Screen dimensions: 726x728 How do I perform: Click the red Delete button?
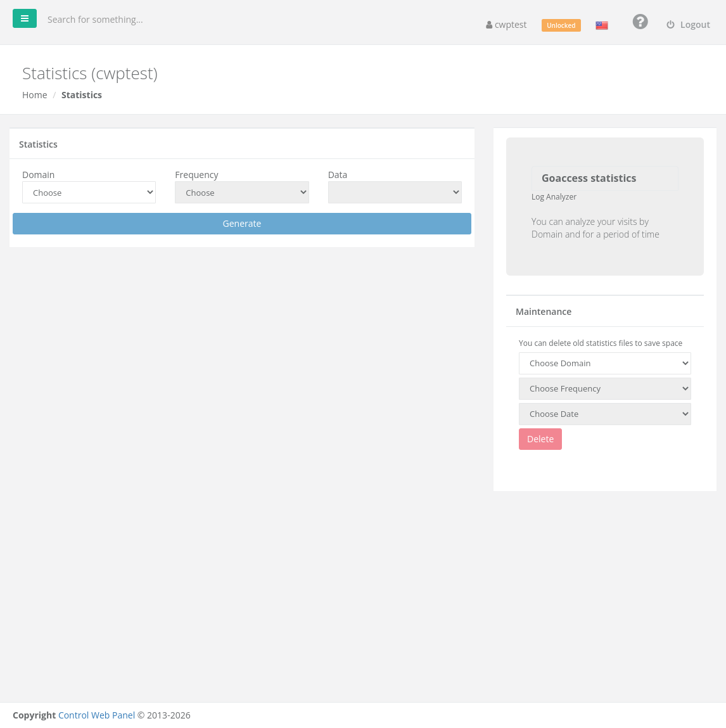coord(540,439)
